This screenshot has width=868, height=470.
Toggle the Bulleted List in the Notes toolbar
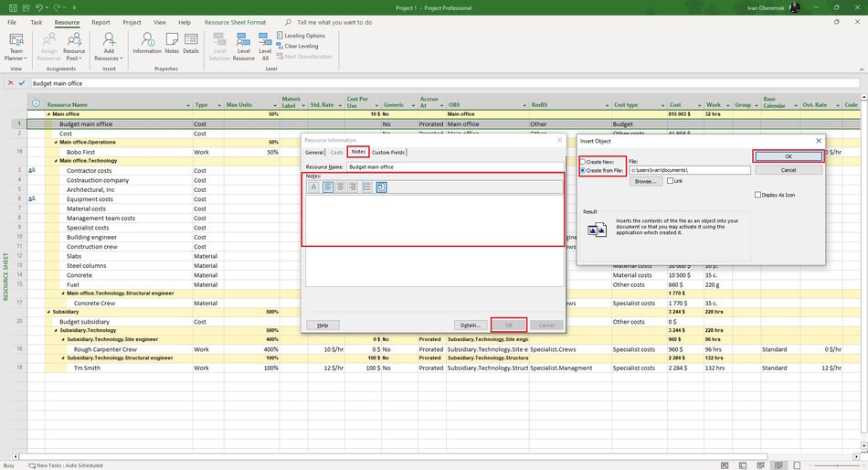367,187
